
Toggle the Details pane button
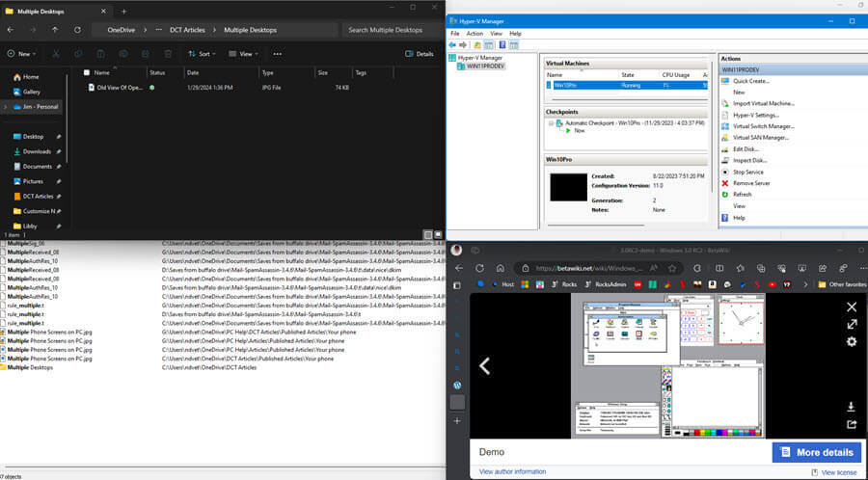419,54
